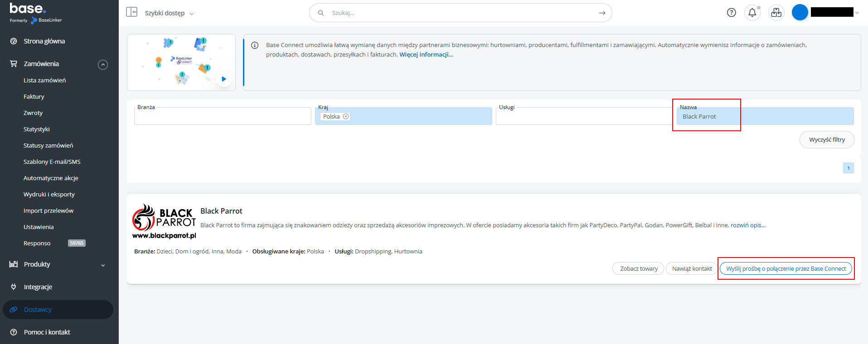This screenshot has height=344, width=868.
Task: Open Statystyki in the sidebar
Action: coord(37,129)
